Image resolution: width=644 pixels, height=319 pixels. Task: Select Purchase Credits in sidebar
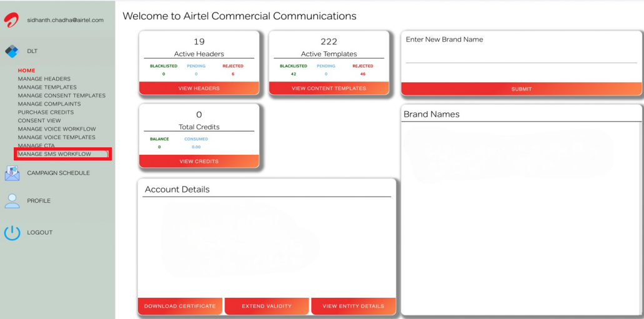[46, 112]
